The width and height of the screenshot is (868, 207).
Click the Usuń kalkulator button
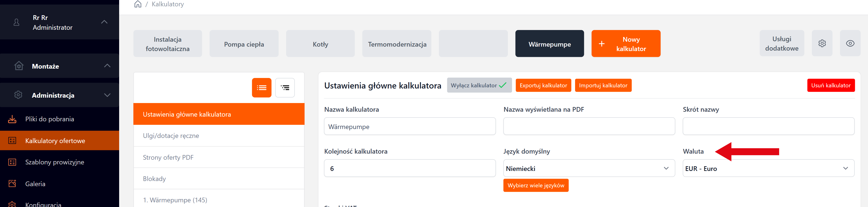(x=831, y=85)
